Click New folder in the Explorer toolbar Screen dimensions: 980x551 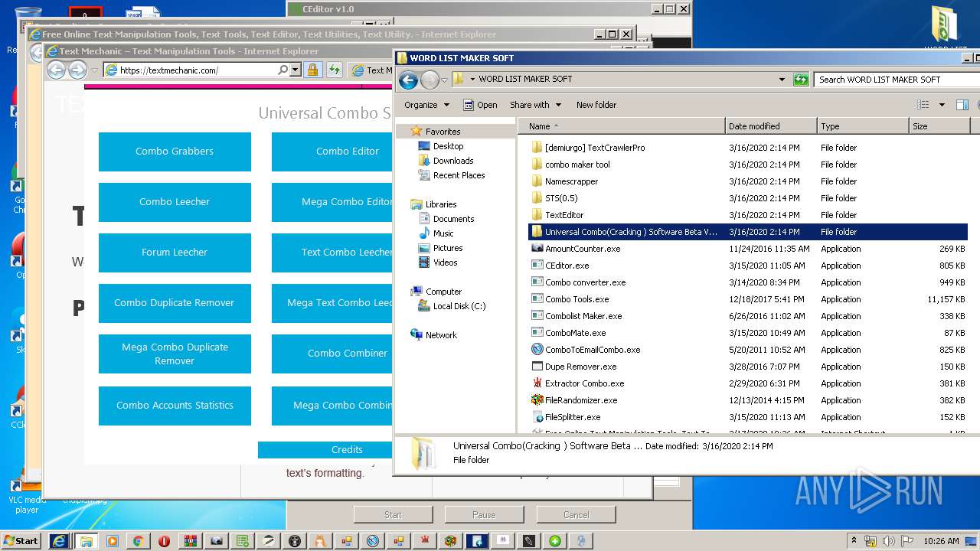coord(596,105)
